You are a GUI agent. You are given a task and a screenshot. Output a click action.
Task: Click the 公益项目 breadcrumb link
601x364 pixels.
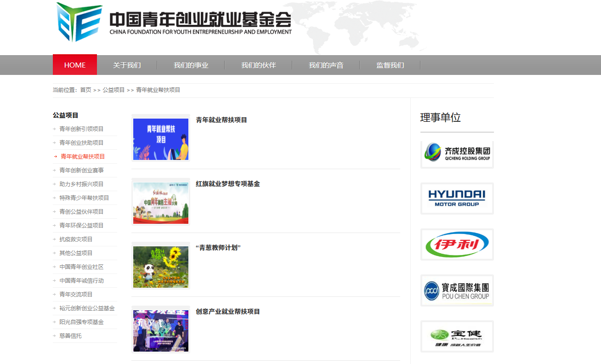tap(113, 90)
